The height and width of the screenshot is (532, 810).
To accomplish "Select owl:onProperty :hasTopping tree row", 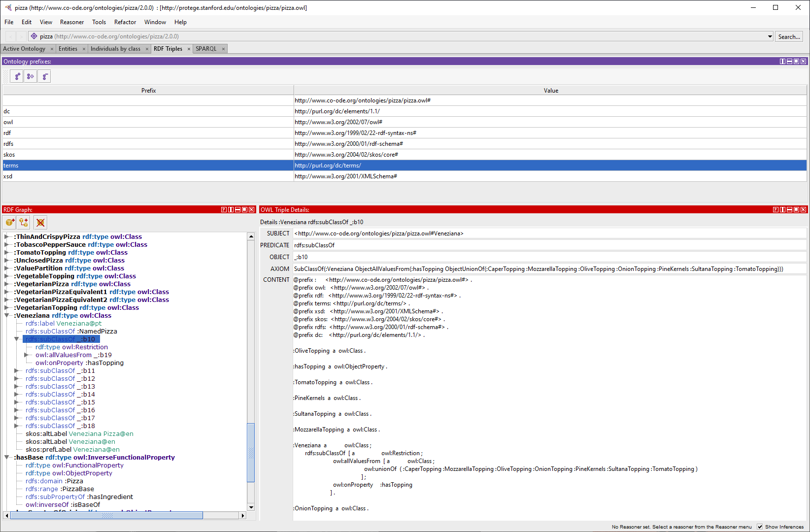I will tap(79, 363).
